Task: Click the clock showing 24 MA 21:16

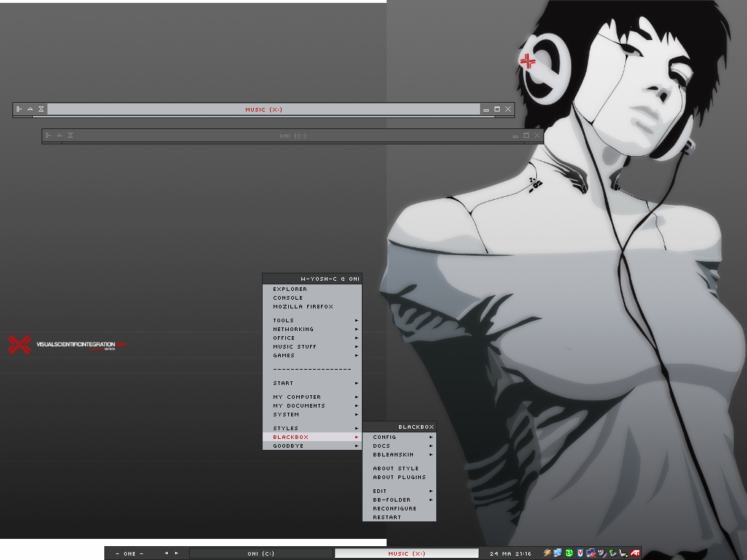Action: point(510,553)
